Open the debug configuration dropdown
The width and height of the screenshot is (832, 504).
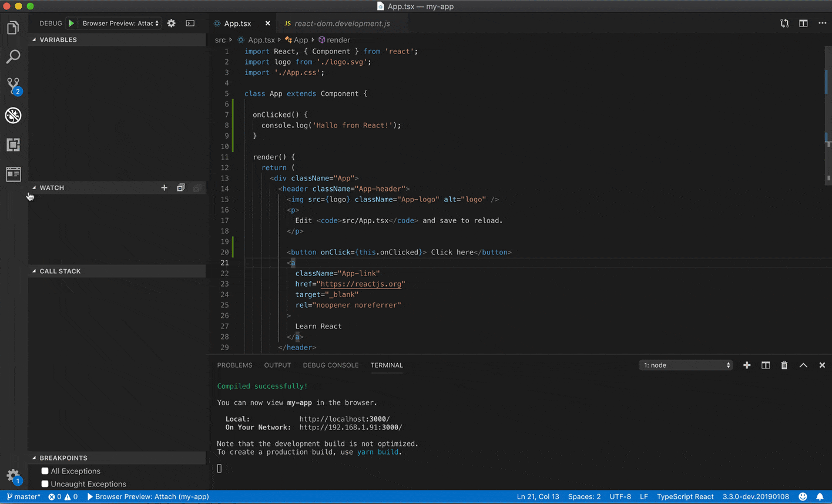coord(120,23)
